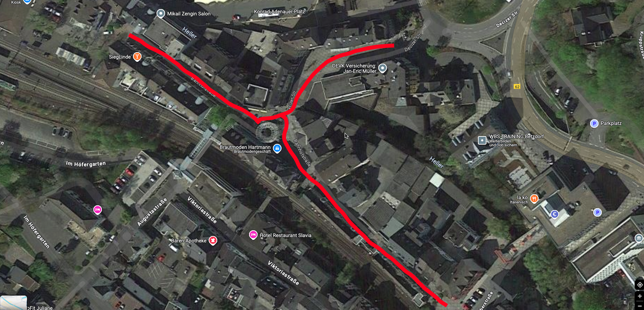Zoom in with the plus button
This screenshot has height=310, width=644.
pyautogui.click(x=640, y=296)
